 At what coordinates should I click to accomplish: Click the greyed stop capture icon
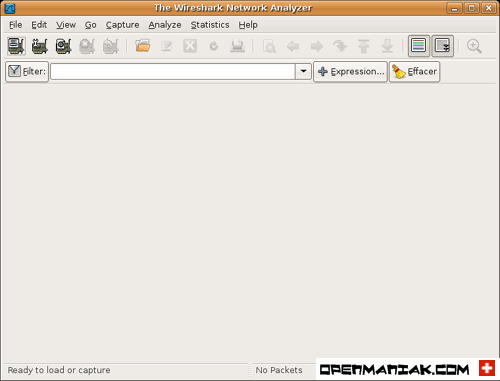87,46
